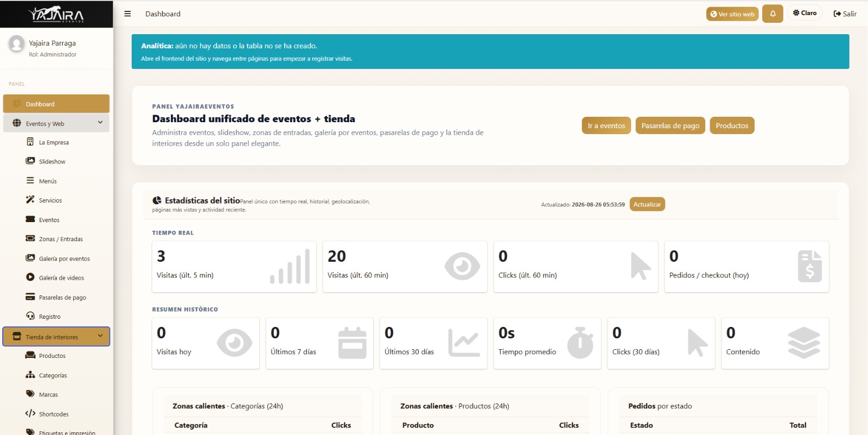Click the Servicios wand icon
The image size is (868, 435).
pyautogui.click(x=30, y=200)
